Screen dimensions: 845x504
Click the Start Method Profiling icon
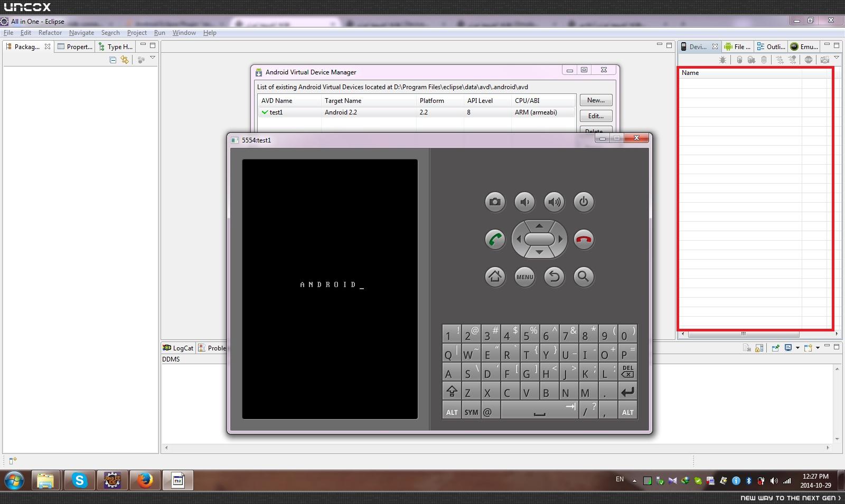pos(792,60)
